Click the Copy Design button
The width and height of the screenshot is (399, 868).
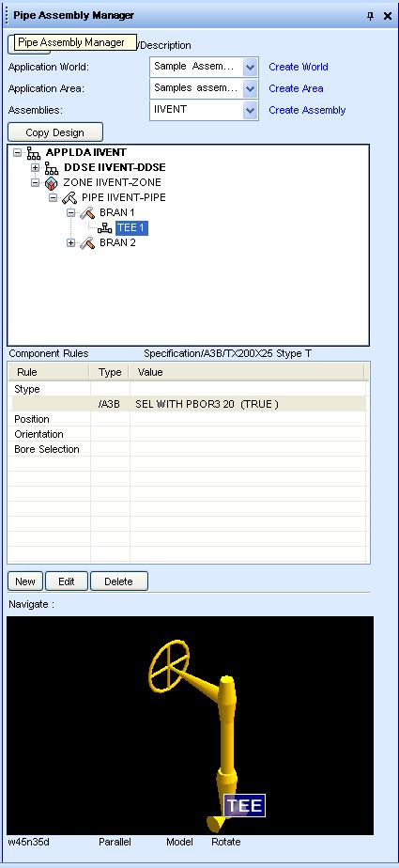pyautogui.click(x=54, y=132)
